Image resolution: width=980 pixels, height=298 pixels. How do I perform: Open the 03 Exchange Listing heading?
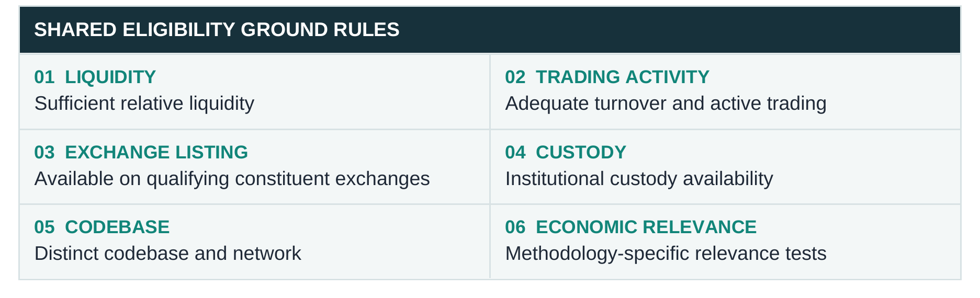tap(141, 152)
